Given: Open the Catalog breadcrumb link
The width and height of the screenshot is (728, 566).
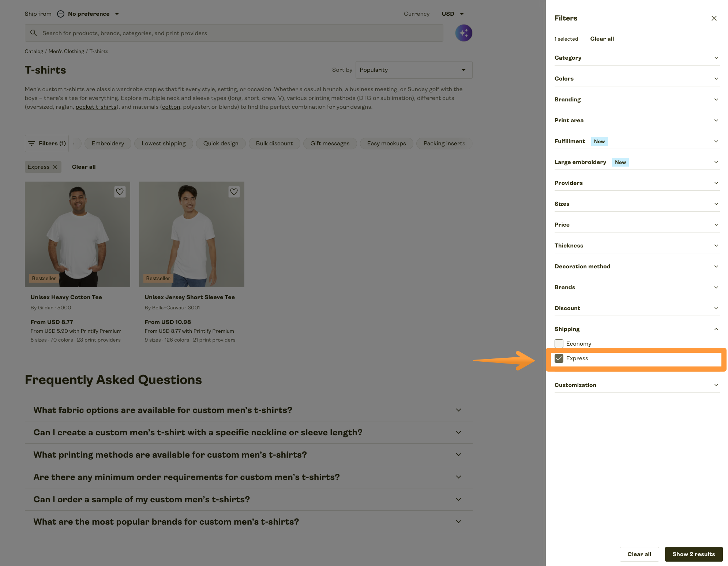Looking at the screenshot, I should pos(34,51).
